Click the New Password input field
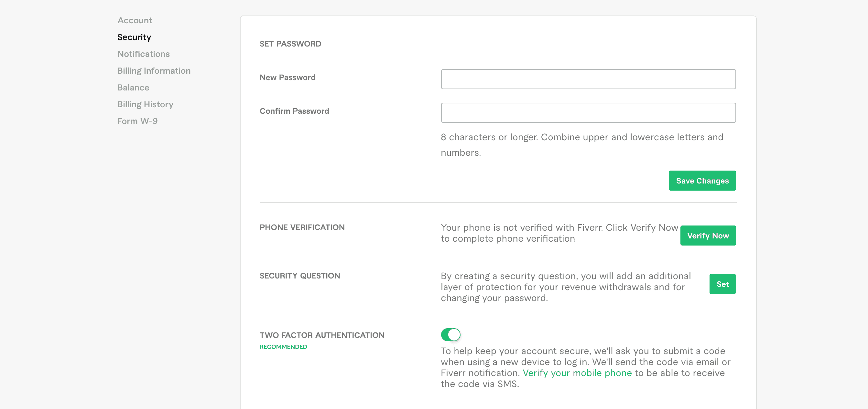Image resolution: width=868 pixels, height=409 pixels. click(588, 79)
